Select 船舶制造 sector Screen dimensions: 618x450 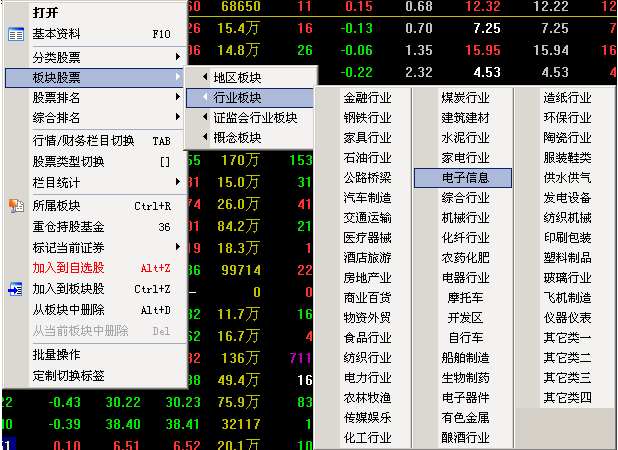click(465, 358)
